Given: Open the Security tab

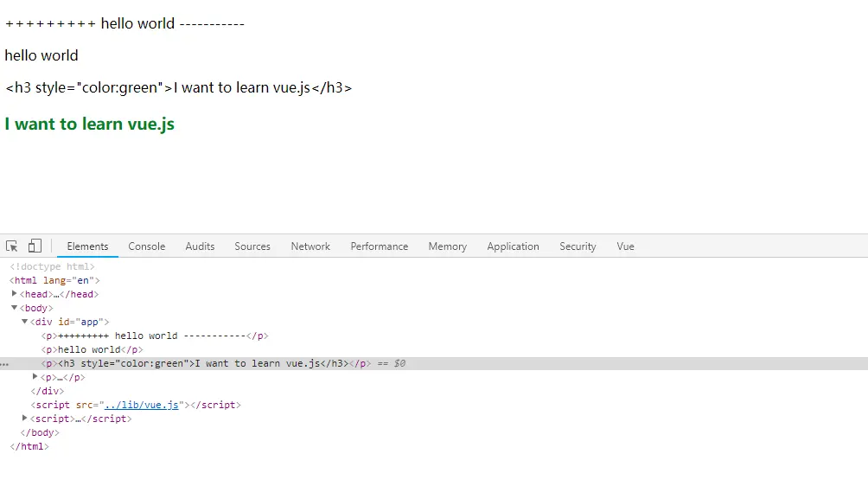Looking at the screenshot, I should tap(578, 246).
